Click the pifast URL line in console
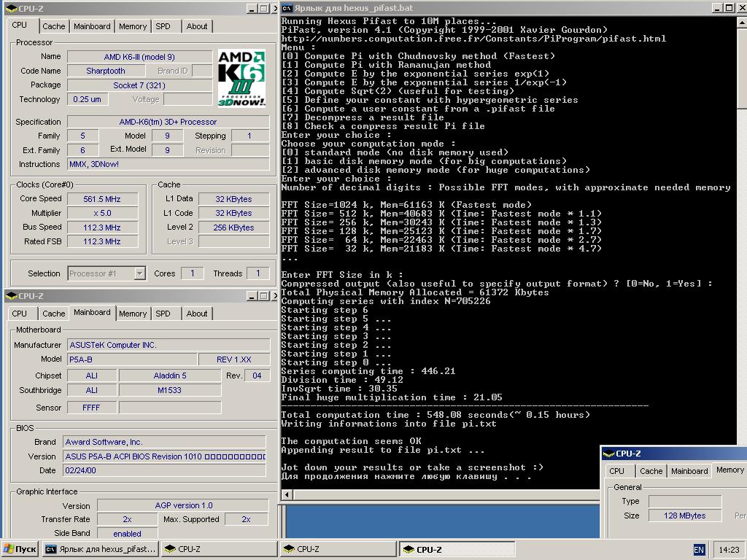 point(473,39)
